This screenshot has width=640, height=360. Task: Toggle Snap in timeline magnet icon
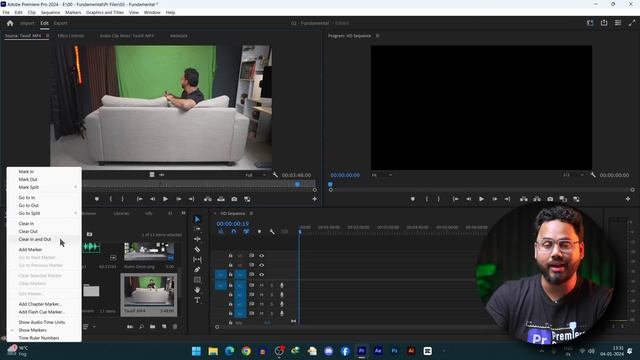(x=233, y=232)
